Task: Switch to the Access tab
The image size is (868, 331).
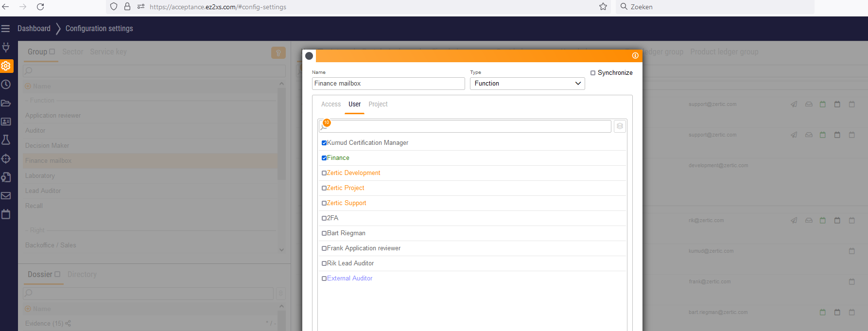Action: click(x=331, y=105)
